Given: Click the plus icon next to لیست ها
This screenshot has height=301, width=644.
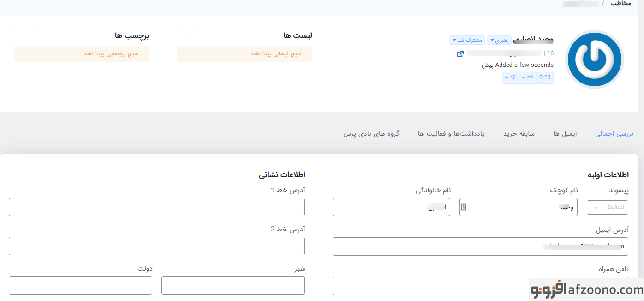Looking at the screenshot, I should click(x=187, y=35).
